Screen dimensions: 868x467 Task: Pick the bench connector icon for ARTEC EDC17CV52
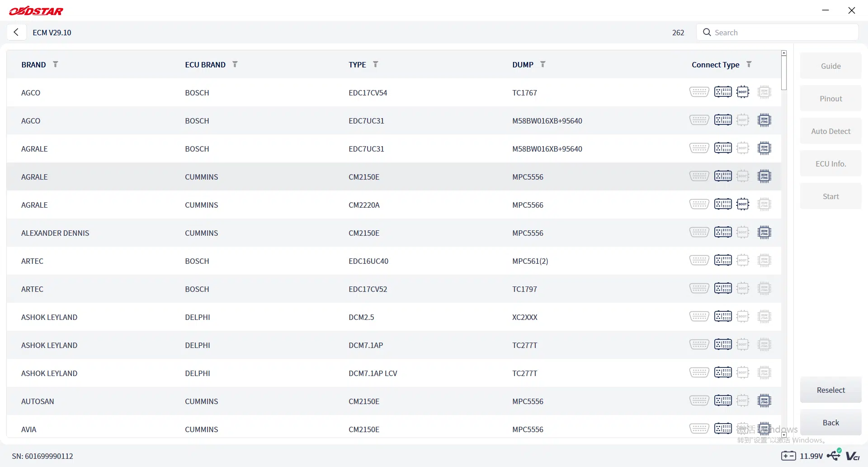pyautogui.click(x=723, y=289)
